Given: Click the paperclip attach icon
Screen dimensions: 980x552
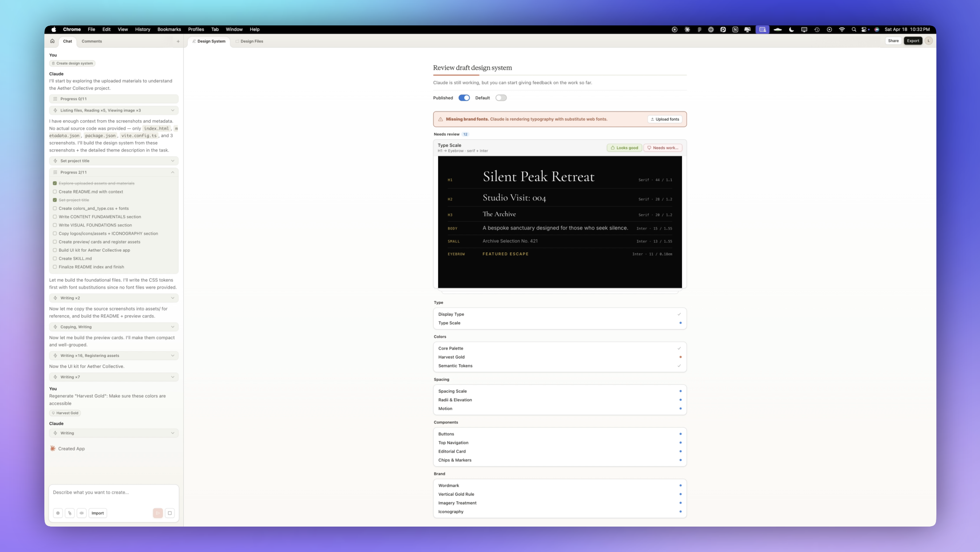Looking at the screenshot, I should pyautogui.click(x=70, y=513).
